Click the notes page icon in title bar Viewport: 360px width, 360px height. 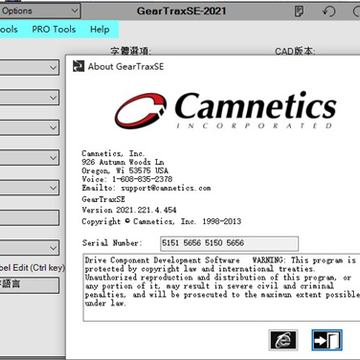[299, 11]
